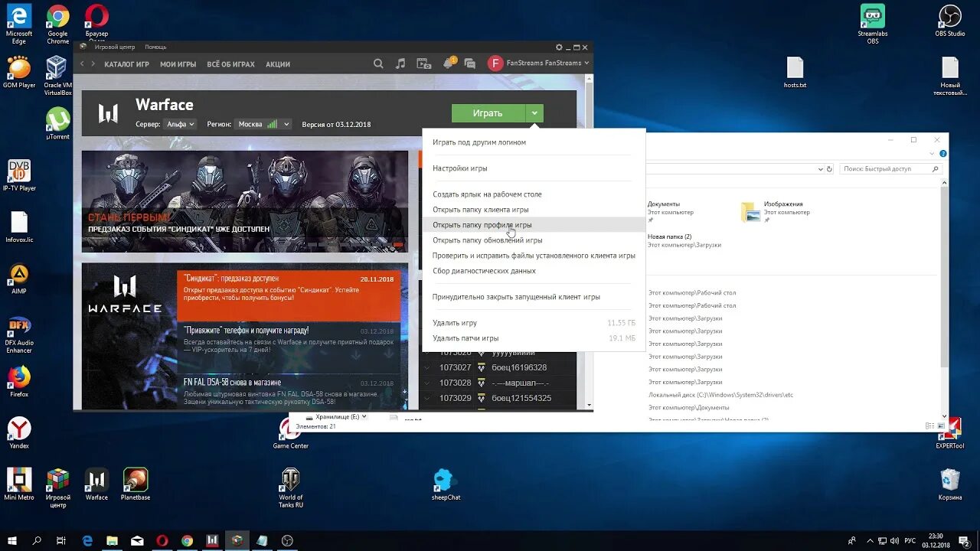Viewport: 980px width, 551px height.
Task: Click the red F profile avatar
Action: tap(495, 64)
